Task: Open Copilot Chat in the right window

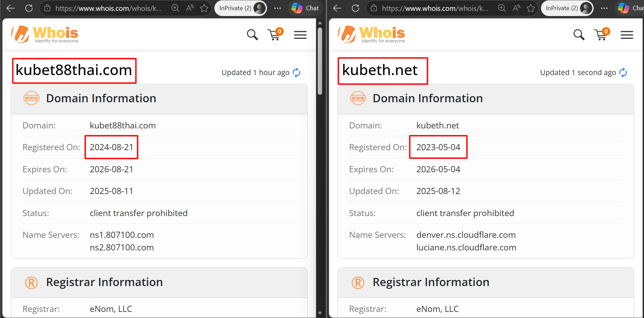Action: point(629,8)
